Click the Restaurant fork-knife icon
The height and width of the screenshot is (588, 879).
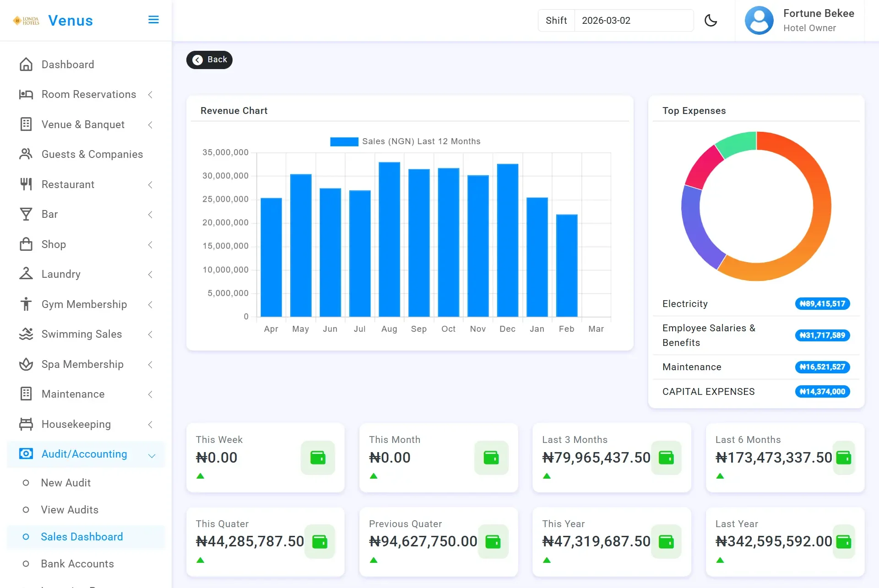click(26, 184)
